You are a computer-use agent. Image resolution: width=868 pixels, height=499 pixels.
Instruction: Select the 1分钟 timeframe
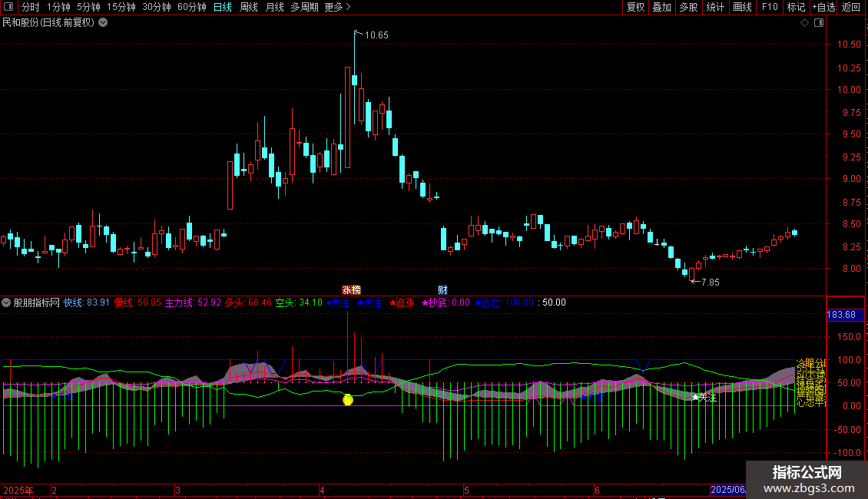click(x=58, y=7)
